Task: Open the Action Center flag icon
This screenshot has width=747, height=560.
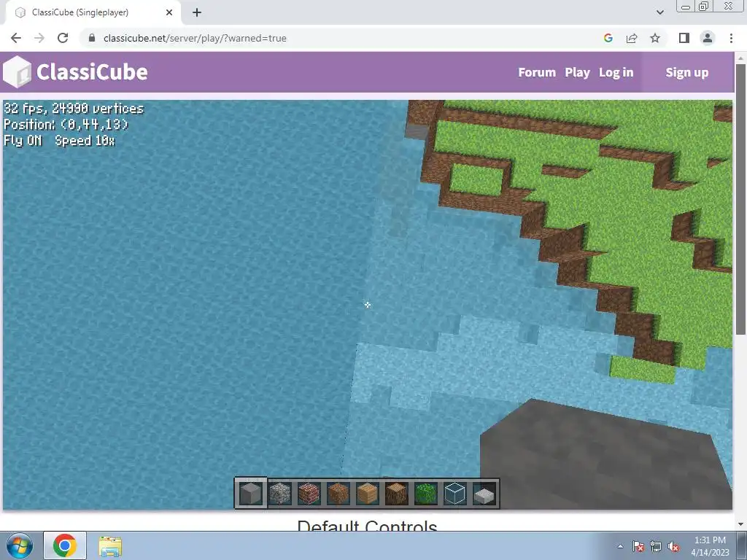Action: (638, 546)
